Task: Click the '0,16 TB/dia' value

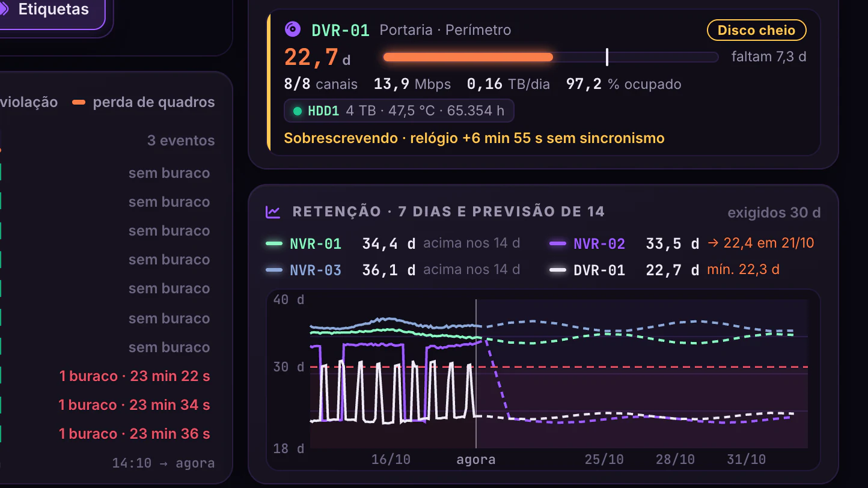Action: point(509,84)
